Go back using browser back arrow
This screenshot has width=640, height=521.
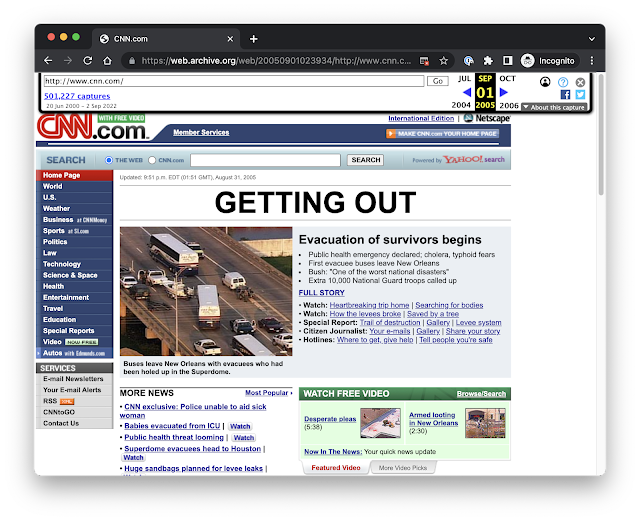48,61
